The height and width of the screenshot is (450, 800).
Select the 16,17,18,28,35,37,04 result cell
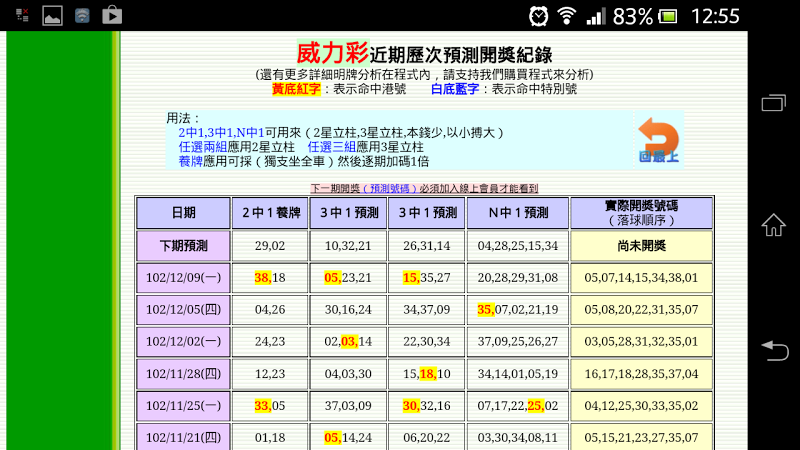641,373
